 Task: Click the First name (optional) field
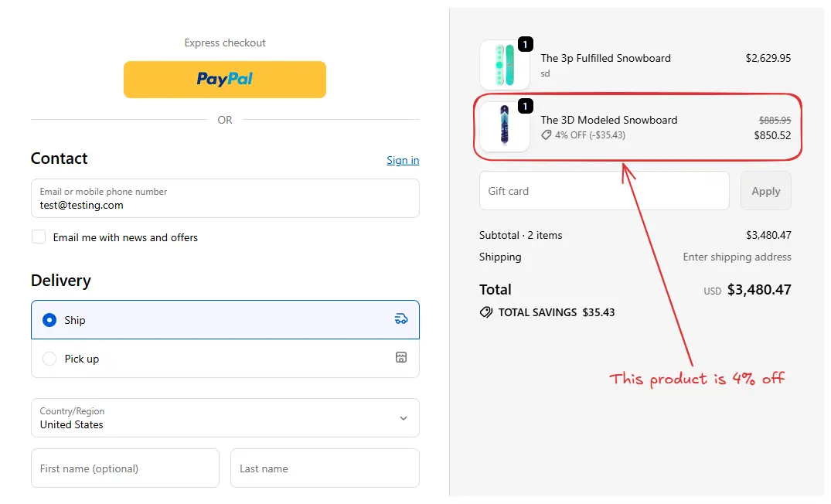[x=125, y=468]
